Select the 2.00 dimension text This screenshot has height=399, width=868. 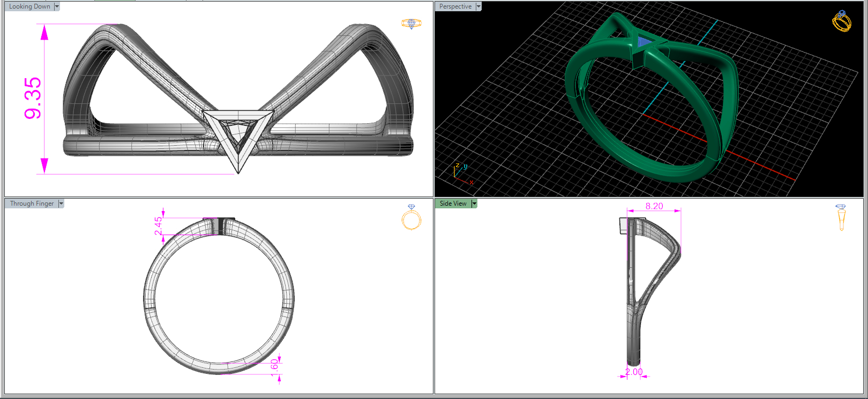[634, 372]
